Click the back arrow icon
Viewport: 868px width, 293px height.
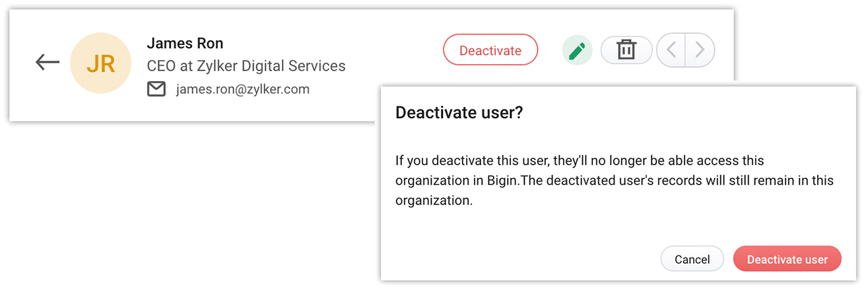click(x=48, y=63)
